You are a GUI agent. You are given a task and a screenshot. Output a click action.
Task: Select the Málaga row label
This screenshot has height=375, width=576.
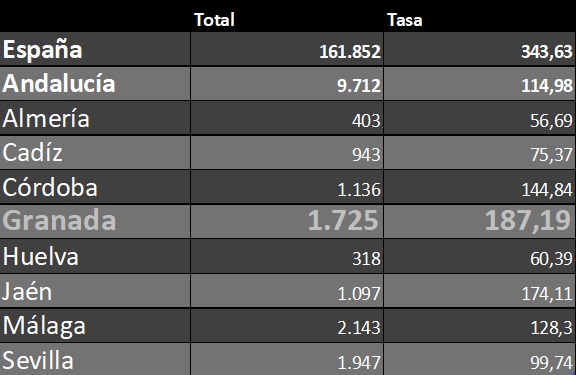point(44,326)
